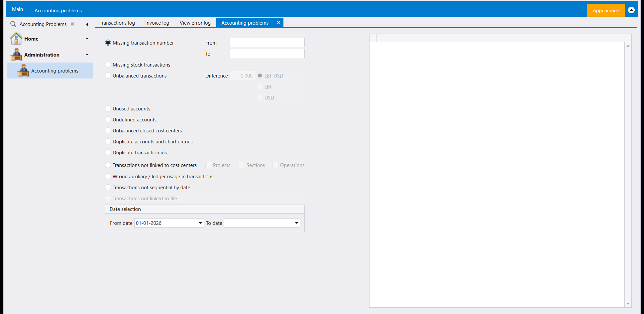The image size is (644, 314).
Task: Click the results panel vertical scrollbar
Action: tap(628, 175)
